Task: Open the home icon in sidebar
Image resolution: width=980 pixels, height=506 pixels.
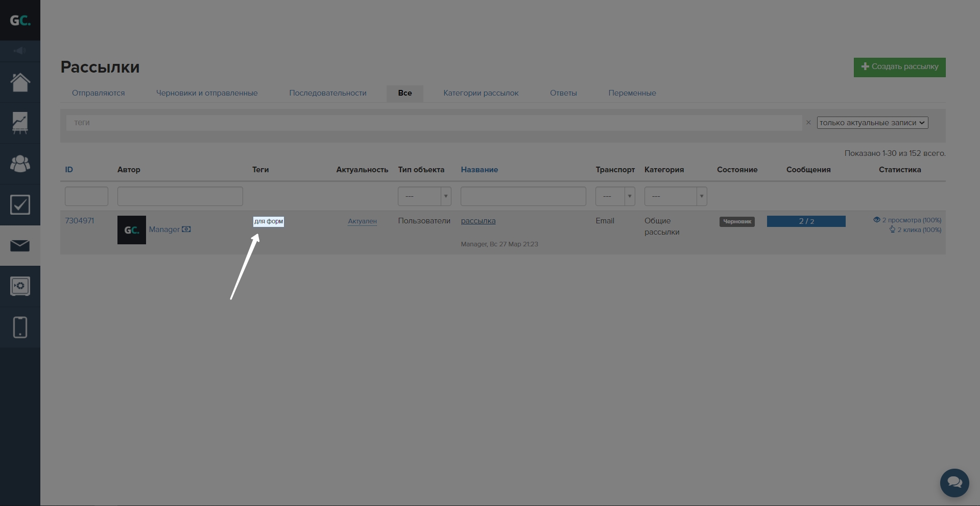Action: 20,82
